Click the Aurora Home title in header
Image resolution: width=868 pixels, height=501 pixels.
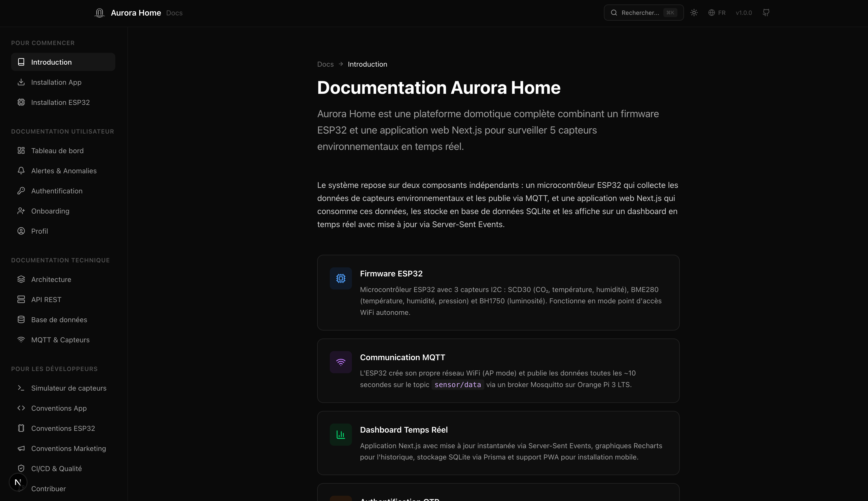[136, 13]
